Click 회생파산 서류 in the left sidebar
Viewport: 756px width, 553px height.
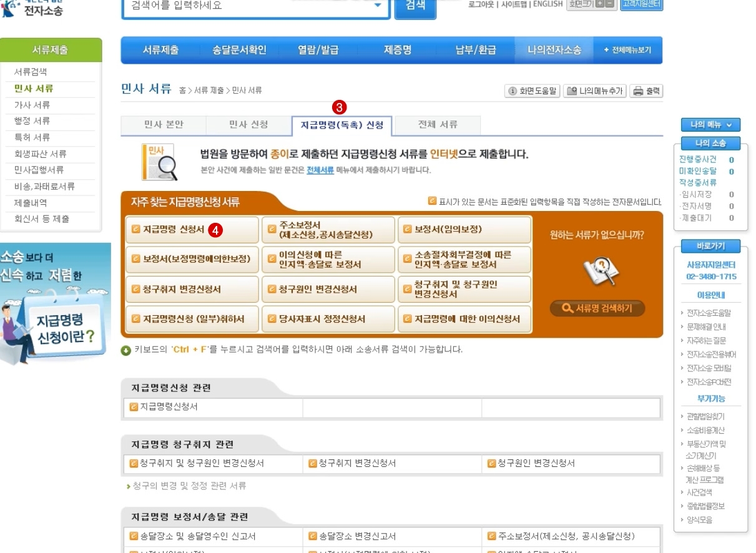tap(40, 154)
